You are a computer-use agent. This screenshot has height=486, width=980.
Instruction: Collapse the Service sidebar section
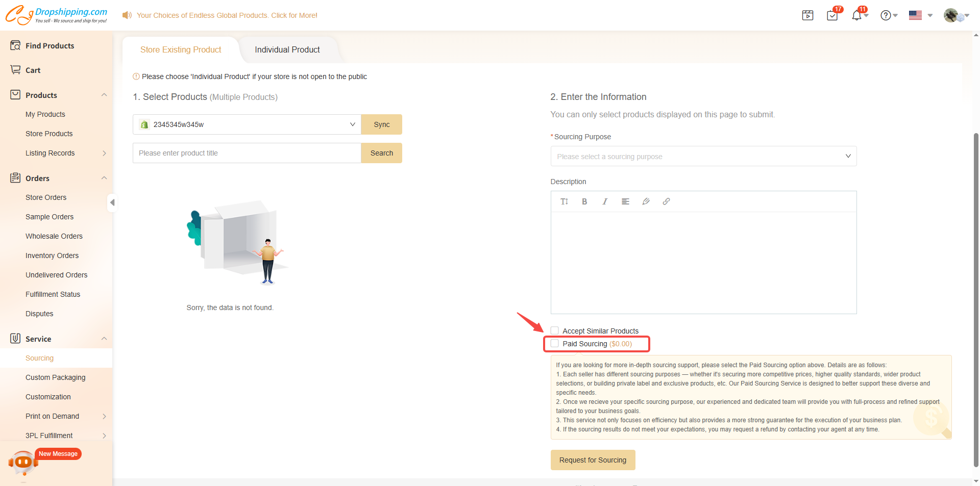[x=104, y=339]
